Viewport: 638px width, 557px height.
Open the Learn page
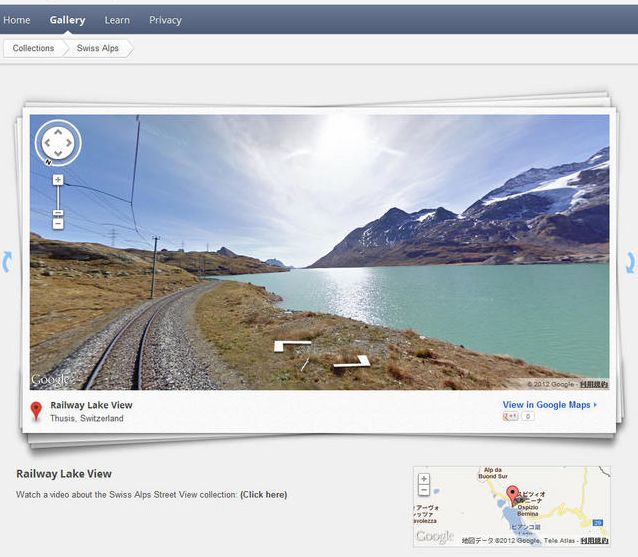pyautogui.click(x=117, y=20)
